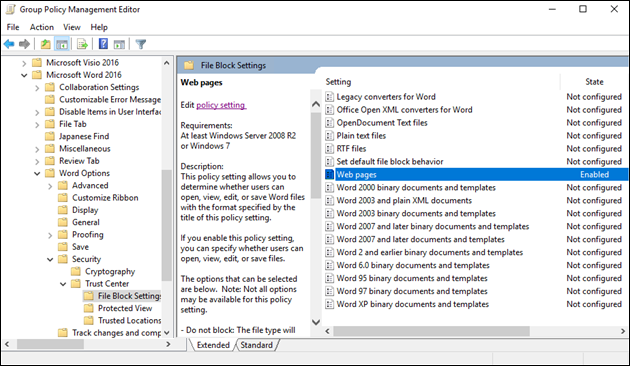This screenshot has height=366, width=630.
Task: Click the settings list horizontal scrollbar
Action: click(432, 331)
